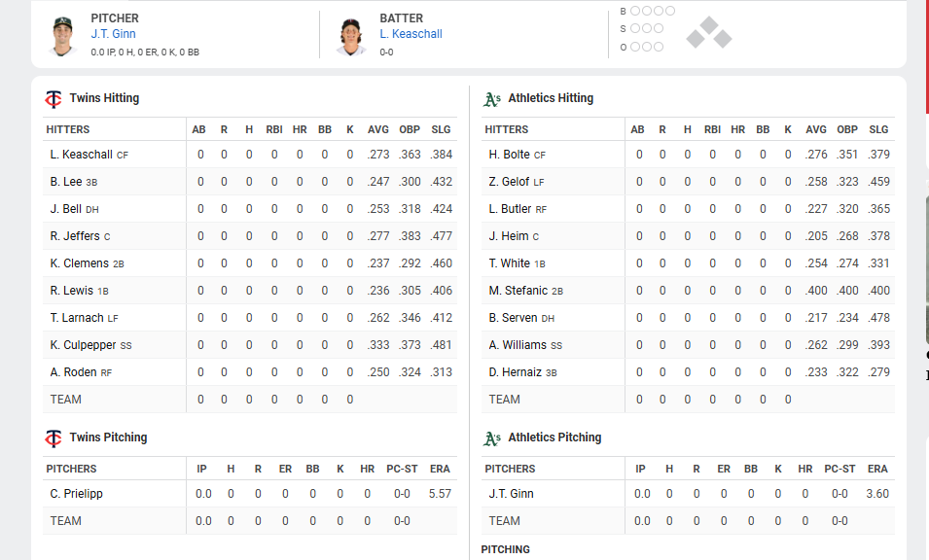Click the outs count indicator circles
929x560 pixels.
[646, 47]
